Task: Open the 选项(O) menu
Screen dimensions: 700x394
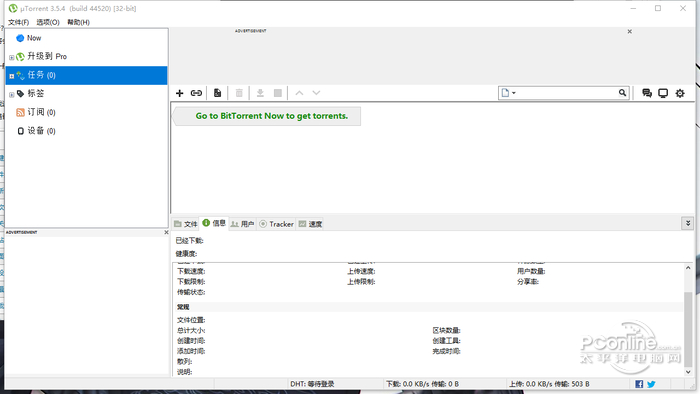Action: (x=48, y=22)
